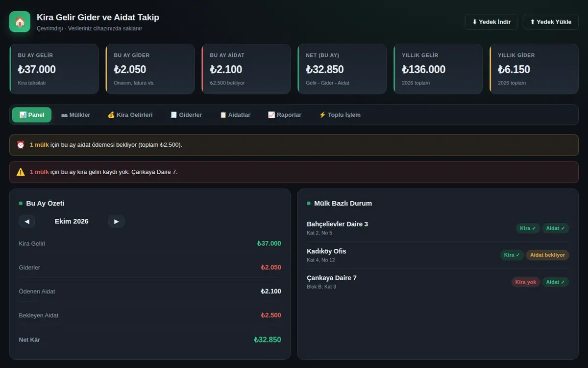Click the Blok B, Kat 3 address text
The width and height of the screenshot is (588, 368).
pyautogui.click(x=321, y=287)
